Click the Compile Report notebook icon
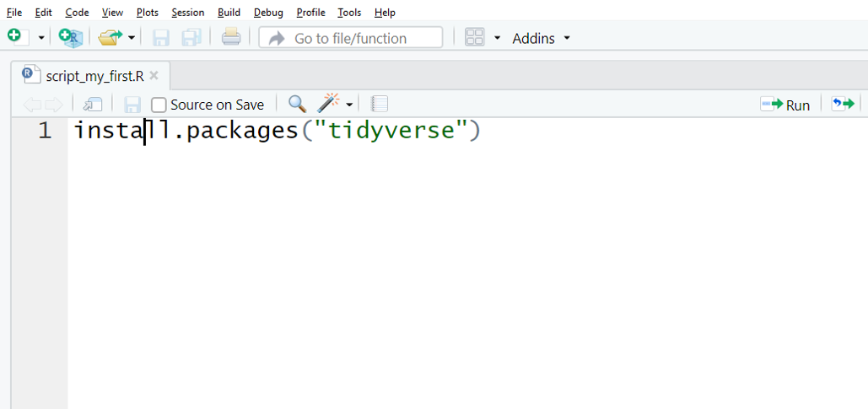Image resolution: width=868 pixels, height=409 pixels. pos(380,104)
